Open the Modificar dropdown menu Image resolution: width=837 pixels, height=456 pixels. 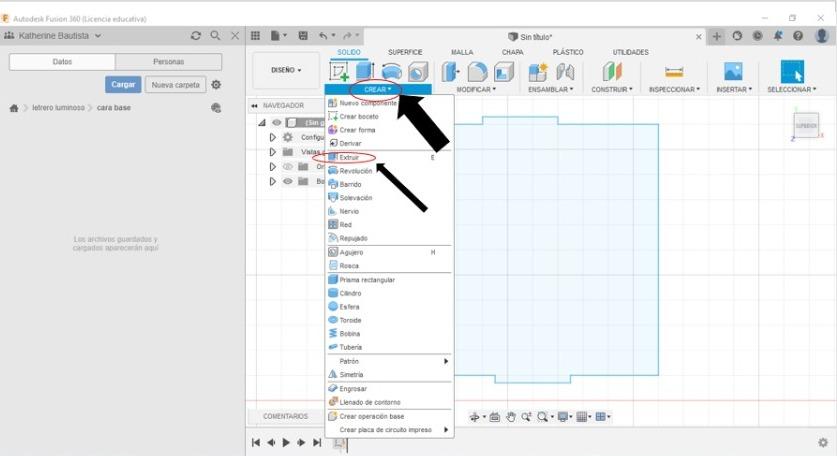(476, 90)
